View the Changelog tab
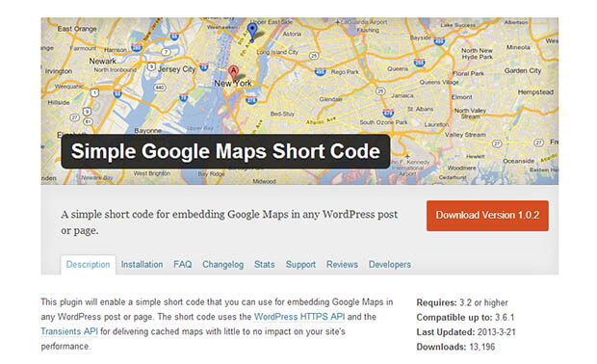 (x=222, y=264)
